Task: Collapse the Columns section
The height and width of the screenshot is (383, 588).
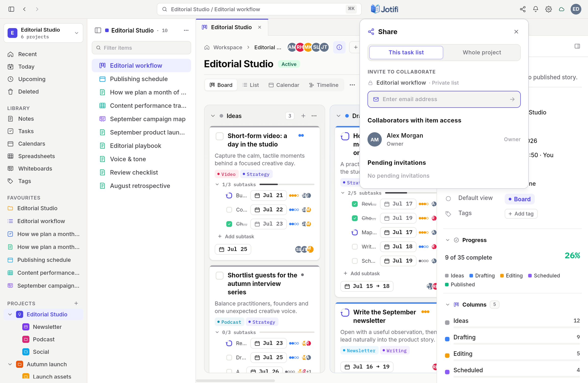Action: (447, 304)
